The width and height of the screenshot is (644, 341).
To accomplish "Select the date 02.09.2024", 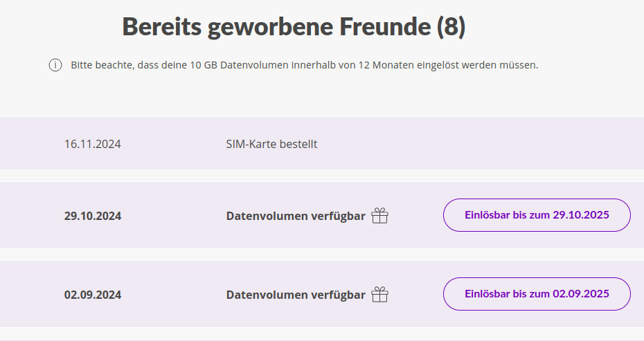I will [93, 295].
